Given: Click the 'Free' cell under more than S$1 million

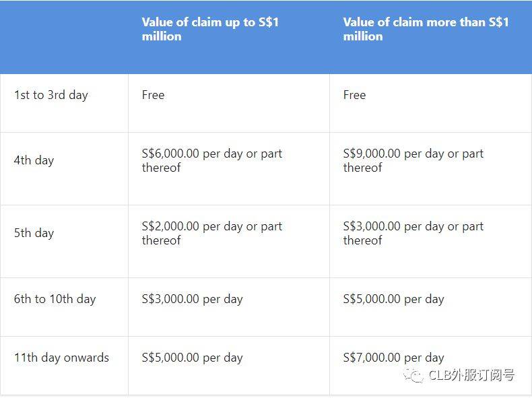Looking at the screenshot, I should [354, 95].
